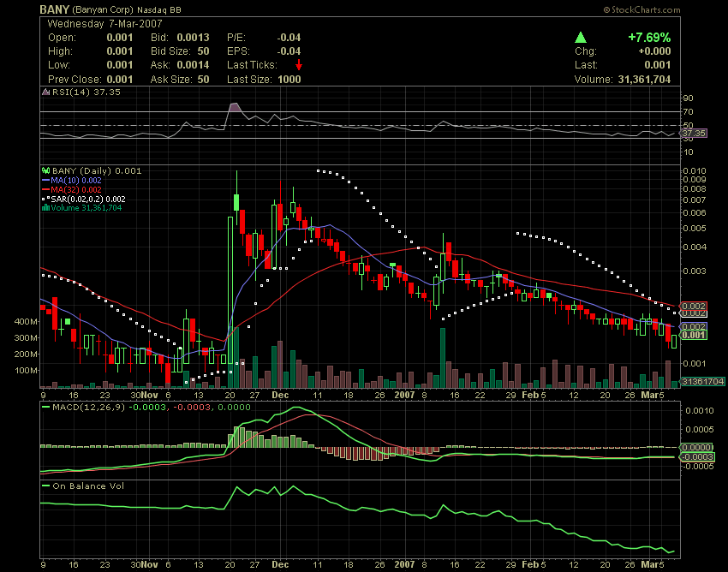The height and width of the screenshot is (572, 728).
Task: Select the Prev Close value 0.001
Action: tap(120, 80)
